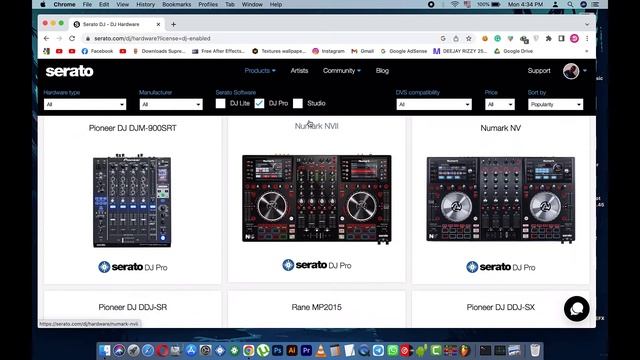The image size is (640, 360).
Task: Open FL Studio fruit icon in dock
Action: click(465, 350)
